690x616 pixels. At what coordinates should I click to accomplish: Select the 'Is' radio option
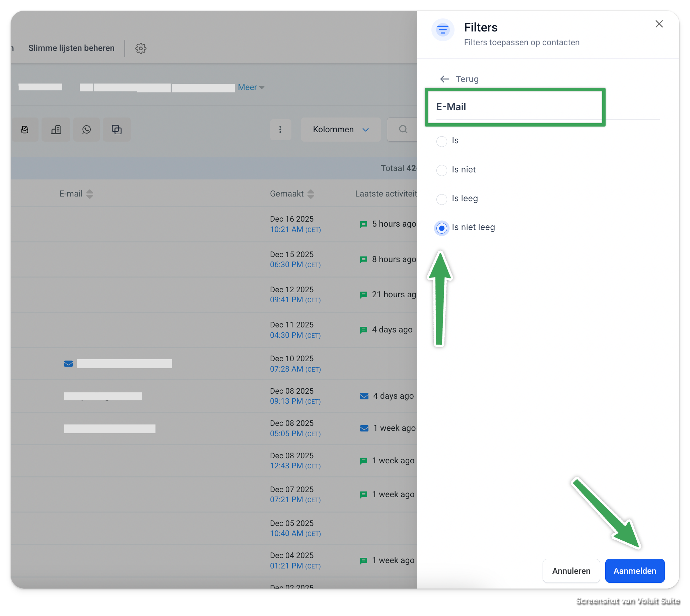441,141
